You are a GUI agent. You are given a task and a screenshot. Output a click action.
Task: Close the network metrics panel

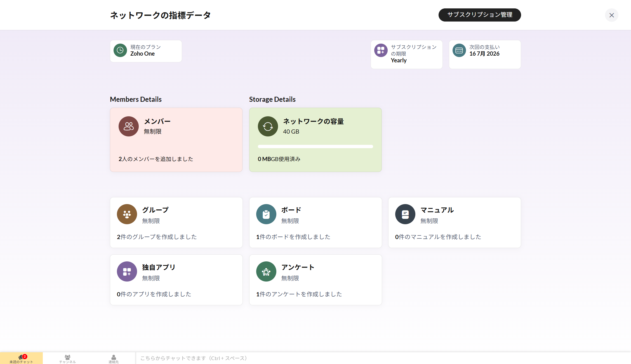611,15
